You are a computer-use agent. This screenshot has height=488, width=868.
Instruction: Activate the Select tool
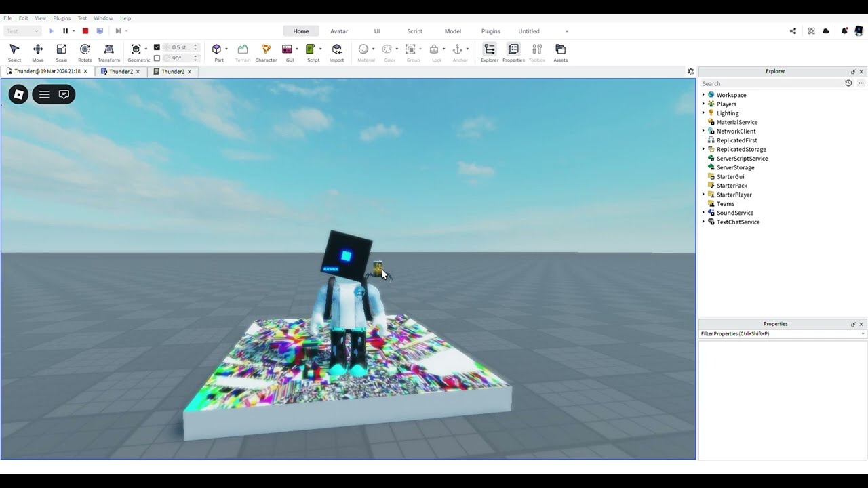tap(14, 52)
